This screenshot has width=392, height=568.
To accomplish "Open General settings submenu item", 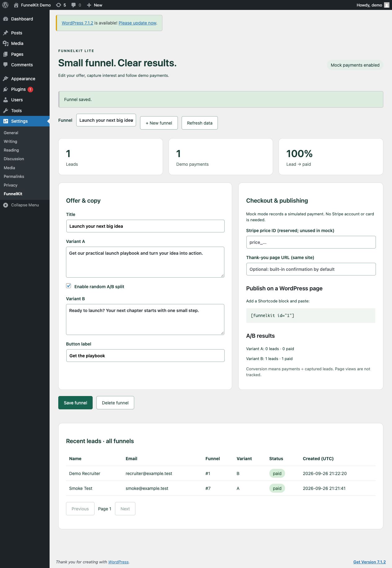I will [11, 133].
